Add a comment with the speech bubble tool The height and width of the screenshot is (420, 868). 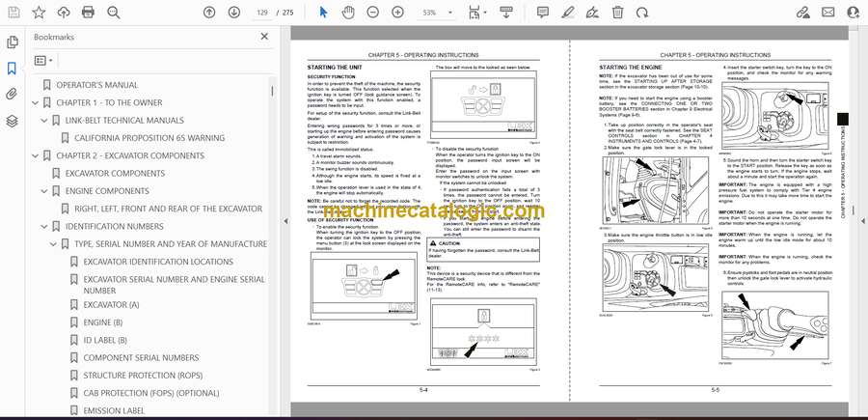click(x=543, y=13)
